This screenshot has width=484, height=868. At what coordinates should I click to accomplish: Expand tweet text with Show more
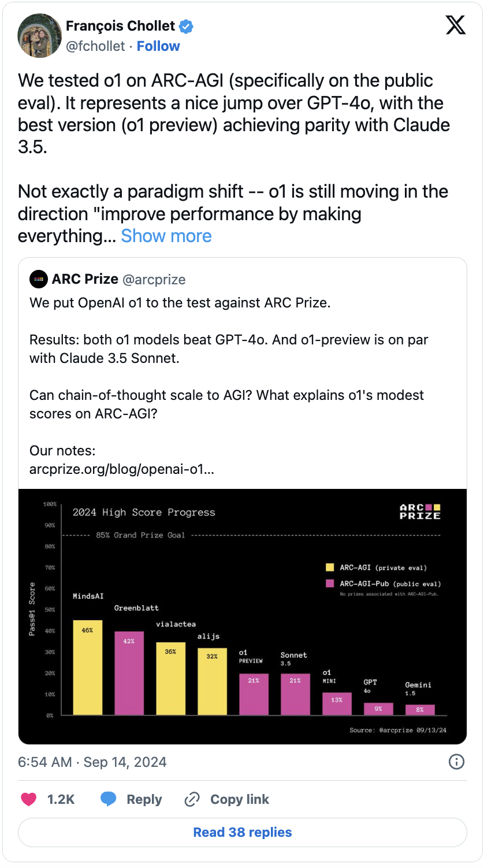pos(166,236)
